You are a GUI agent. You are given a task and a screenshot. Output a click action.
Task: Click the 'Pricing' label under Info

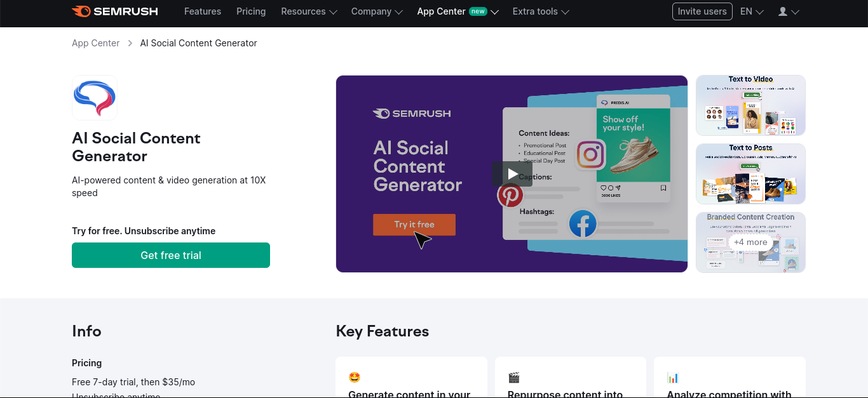point(86,363)
